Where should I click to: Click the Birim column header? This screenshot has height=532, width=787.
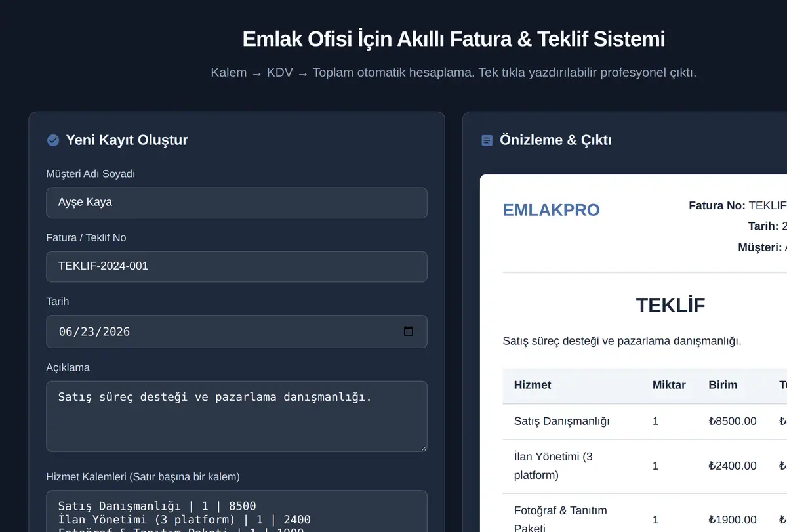pos(723,385)
